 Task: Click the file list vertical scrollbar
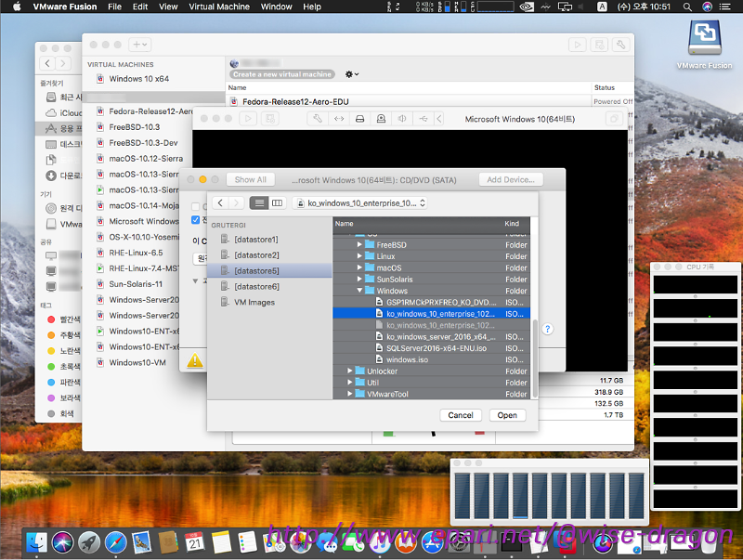[x=535, y=358]
